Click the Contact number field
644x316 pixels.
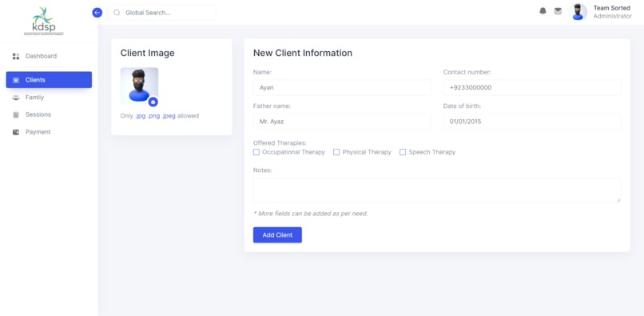[532, 88]
